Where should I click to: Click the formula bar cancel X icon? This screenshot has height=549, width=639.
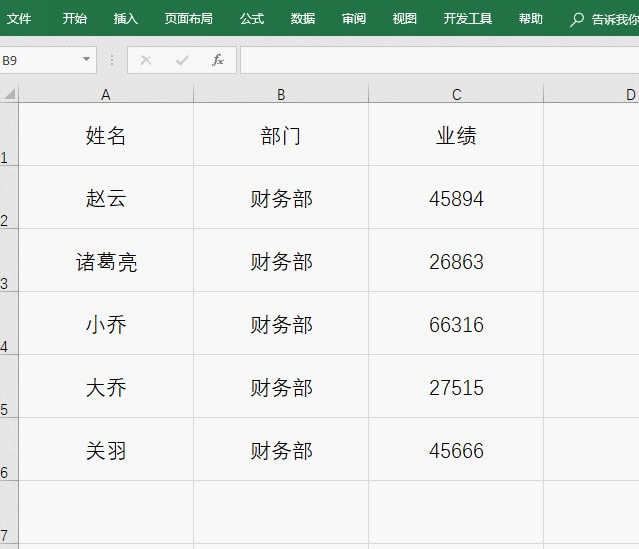(145, 60)
